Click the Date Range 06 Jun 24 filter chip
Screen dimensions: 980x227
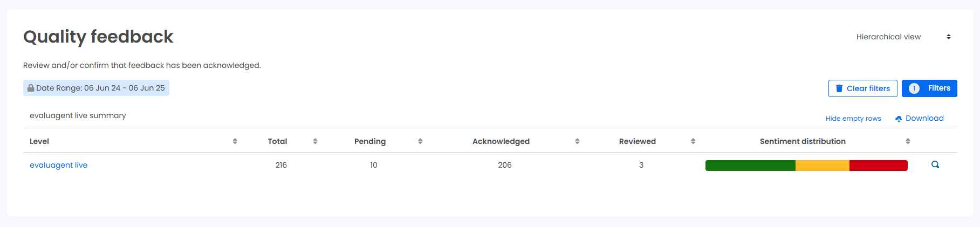point(96,88)
